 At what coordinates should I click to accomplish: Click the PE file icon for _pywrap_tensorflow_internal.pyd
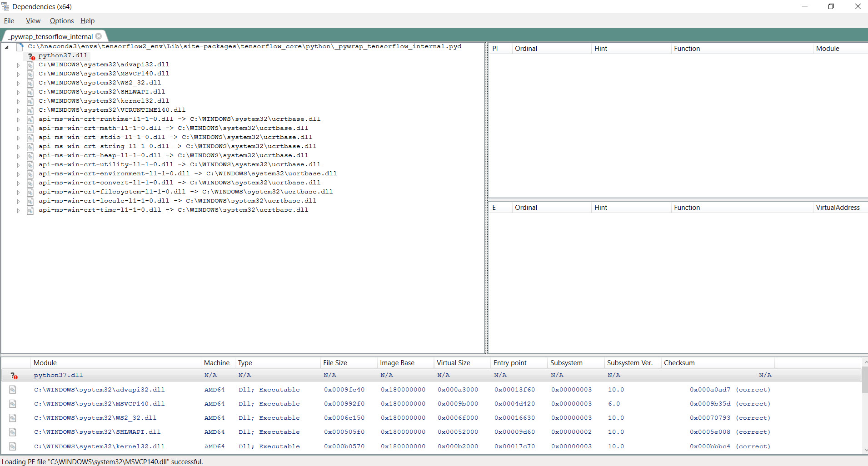coord(20,46)
